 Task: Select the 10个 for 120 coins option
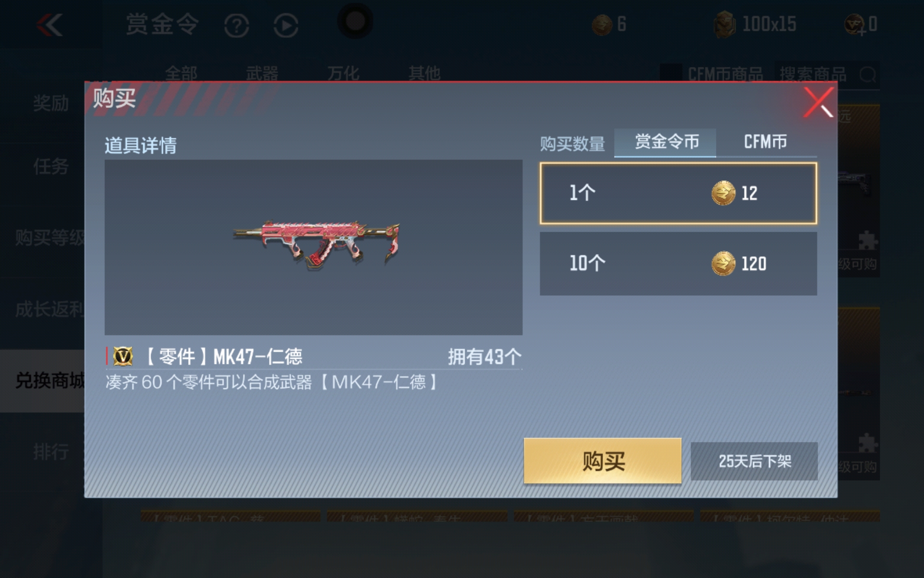pos(678,263)
